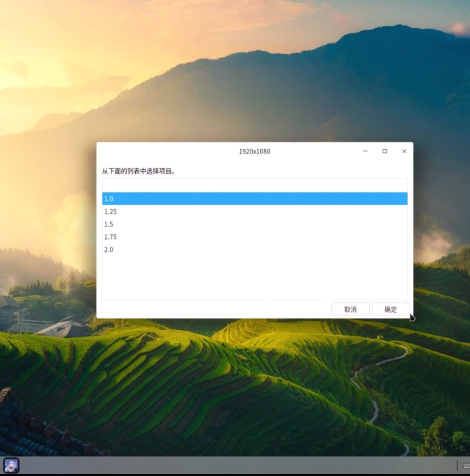The image size is (470, 476).
Task: Click the 取消 cancel button
Action: (x=351, y=309)
